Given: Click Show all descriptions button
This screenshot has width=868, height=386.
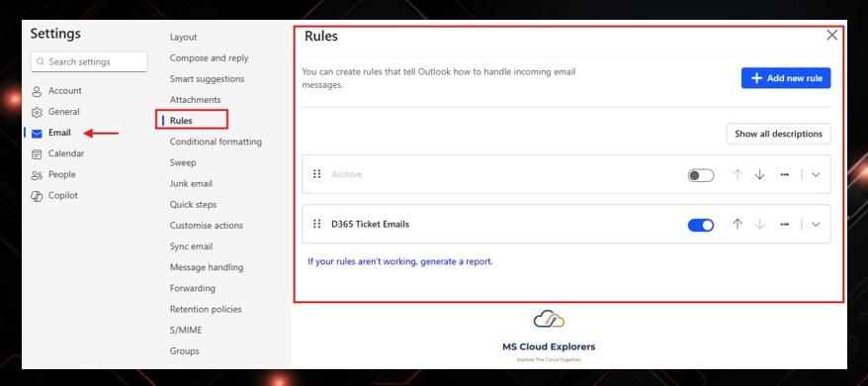Looking at the screenshot, I should [778, 134].
